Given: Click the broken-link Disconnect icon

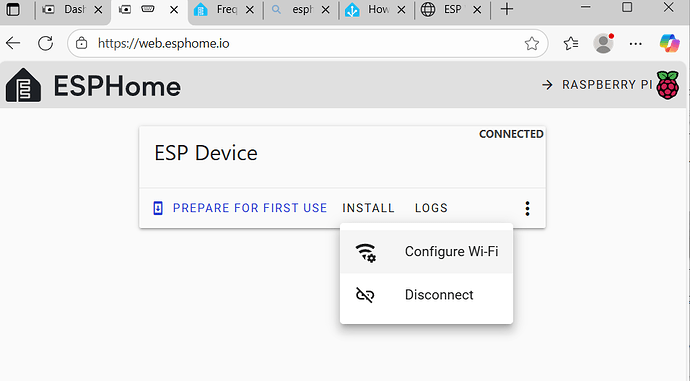Looking at the screenshot, I should pos(365,295).
